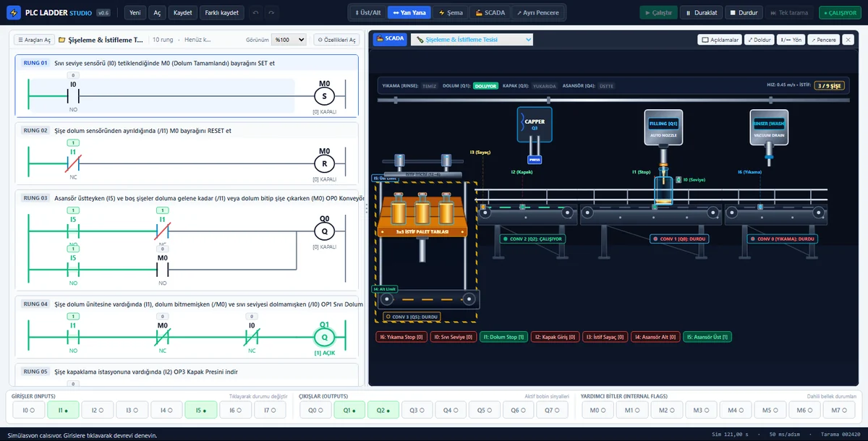Toggle input I3 in Girişler bar
The width and height of the screenshot is (868, 441).
point(132,410)
